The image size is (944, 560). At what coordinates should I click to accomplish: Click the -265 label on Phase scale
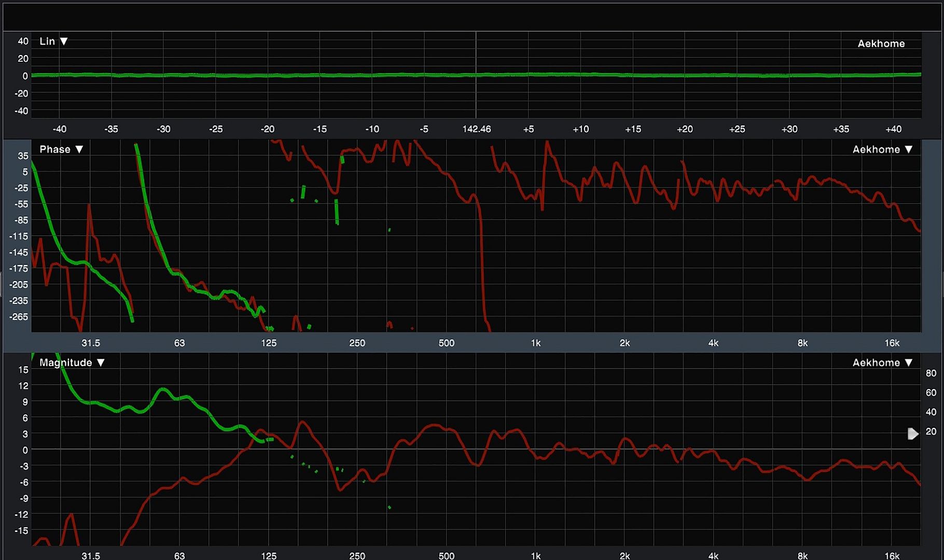tap(19, 316)
